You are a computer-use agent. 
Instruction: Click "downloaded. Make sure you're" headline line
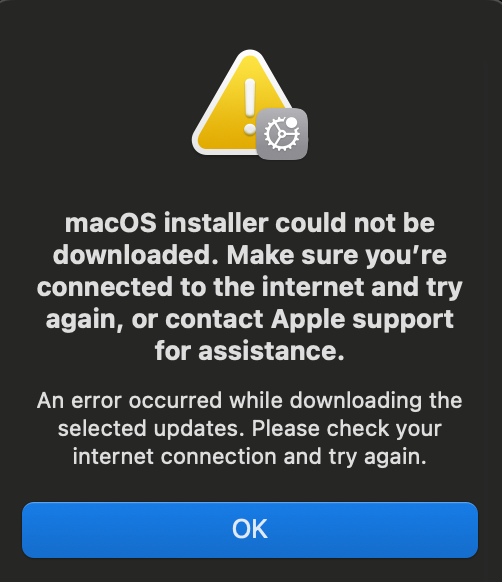pos(250,255)
